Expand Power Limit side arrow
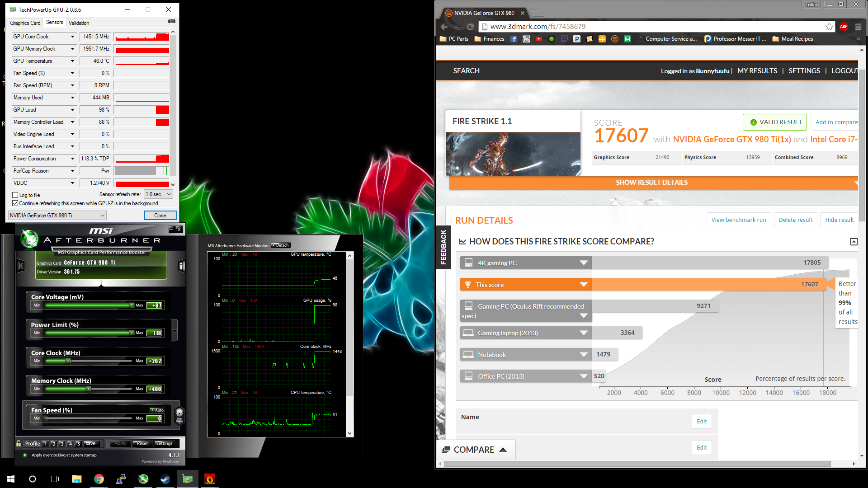868x488 pixels. point(175,330)
